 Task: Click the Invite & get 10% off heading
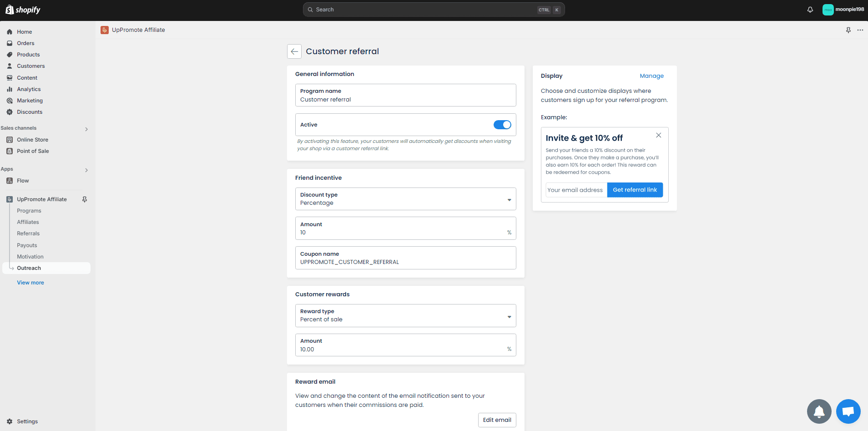point(584,138)
